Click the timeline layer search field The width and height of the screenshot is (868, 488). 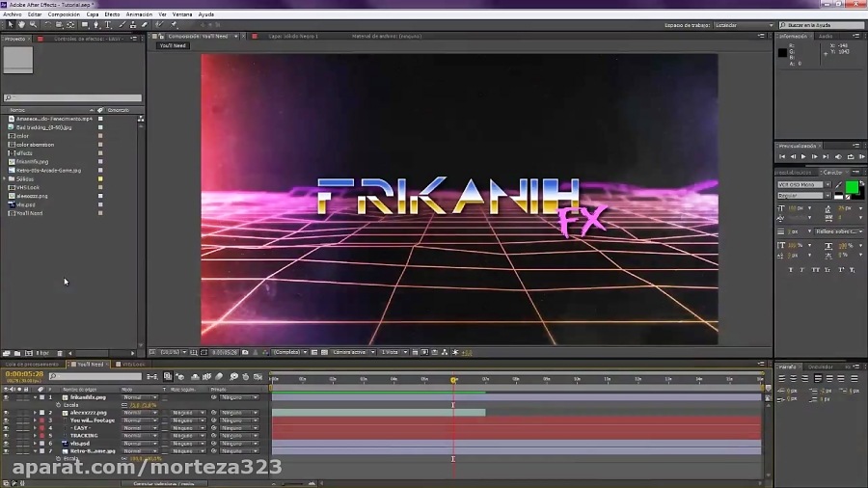(95, 377)
